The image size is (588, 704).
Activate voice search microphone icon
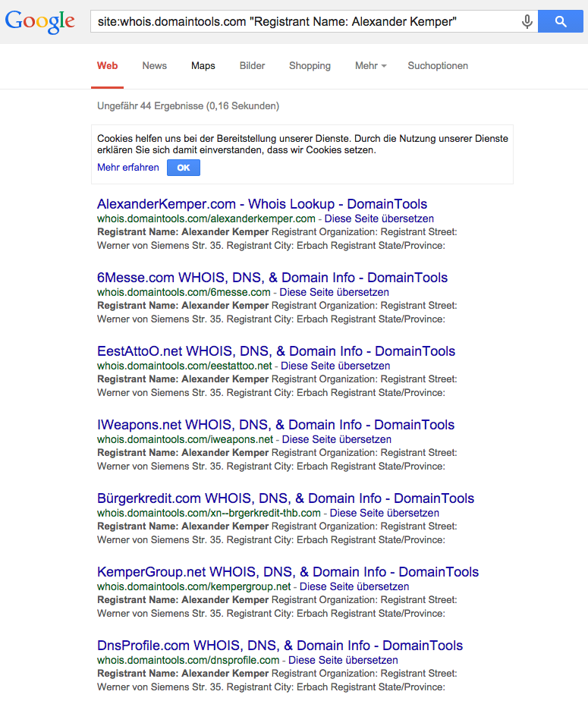[527, 22]
